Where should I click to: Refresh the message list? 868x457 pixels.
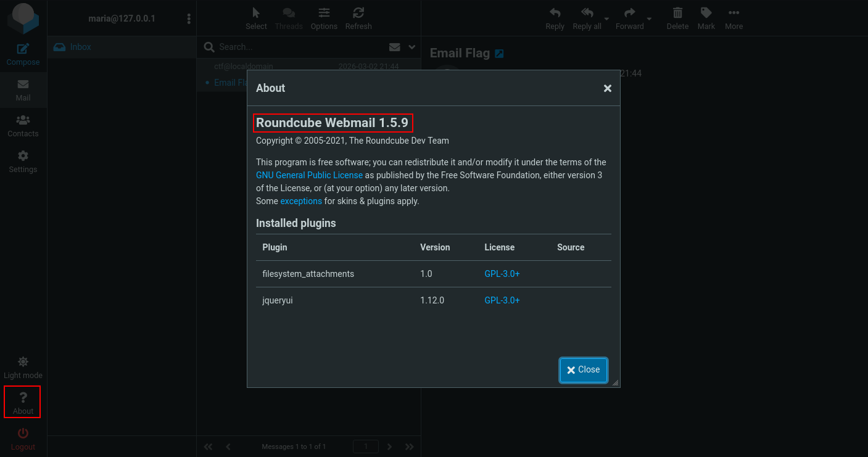pyautogui.click(x=358, y=19)
